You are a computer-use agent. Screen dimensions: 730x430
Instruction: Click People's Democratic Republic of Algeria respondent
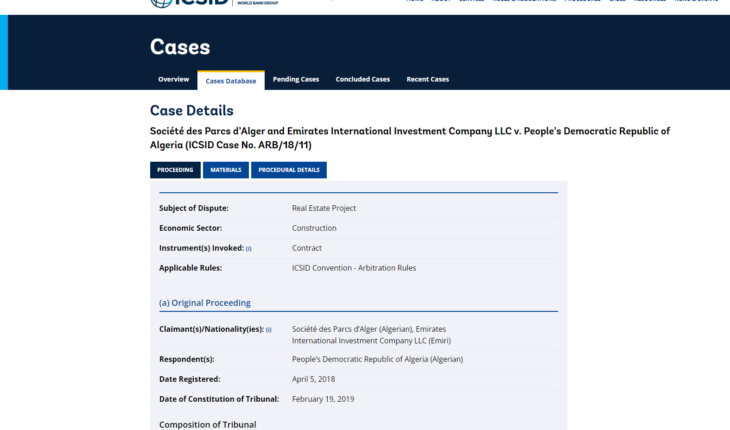coord(378,359)
